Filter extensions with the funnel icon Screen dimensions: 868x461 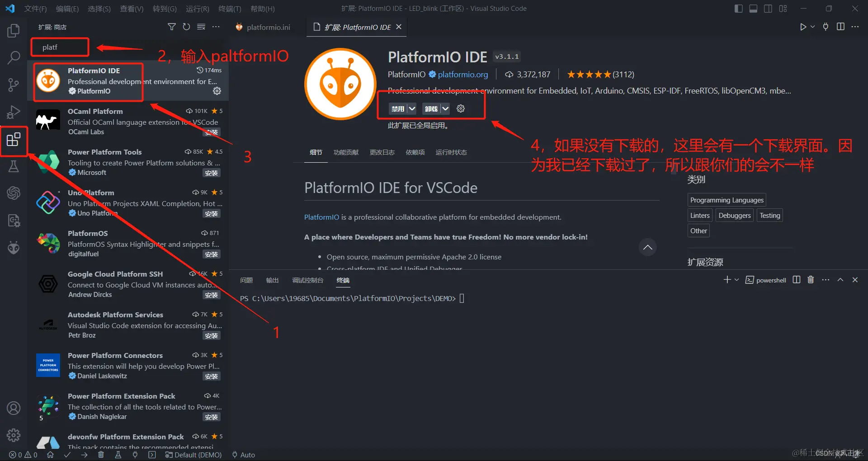point(172,27)
